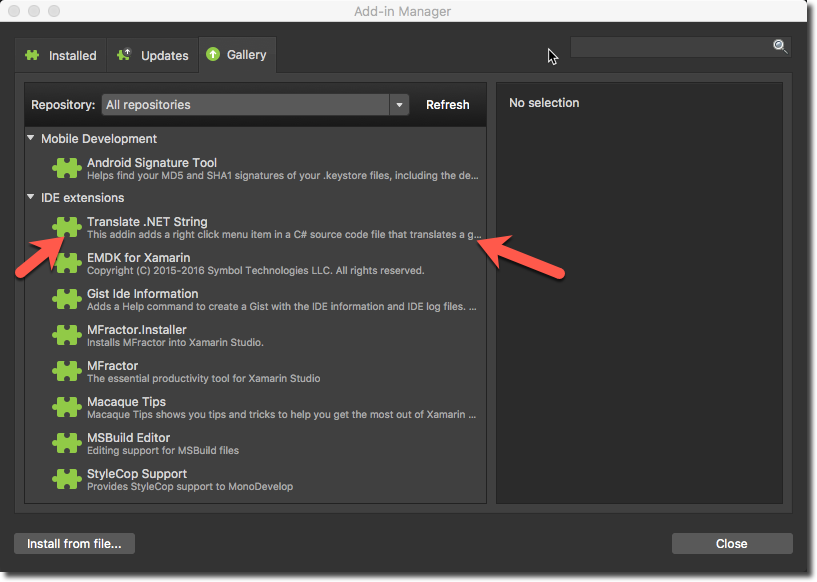
Task: Click the IDE extensions category label
Action: (82, 197)
